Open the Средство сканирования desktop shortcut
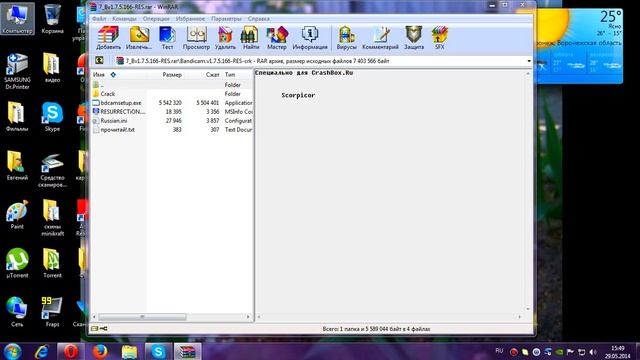 (52, 170)
